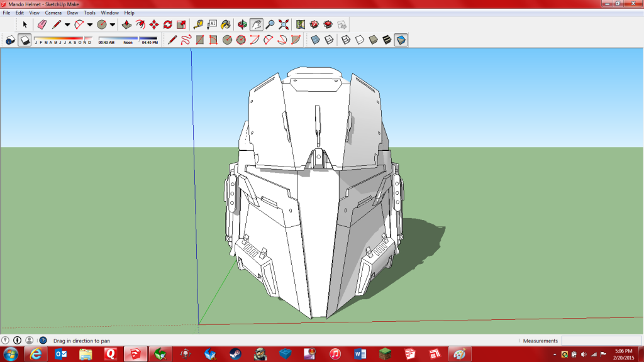Select the Tape Measure tool
This screenshot has height=362, width=644.
tap(198, 25)
